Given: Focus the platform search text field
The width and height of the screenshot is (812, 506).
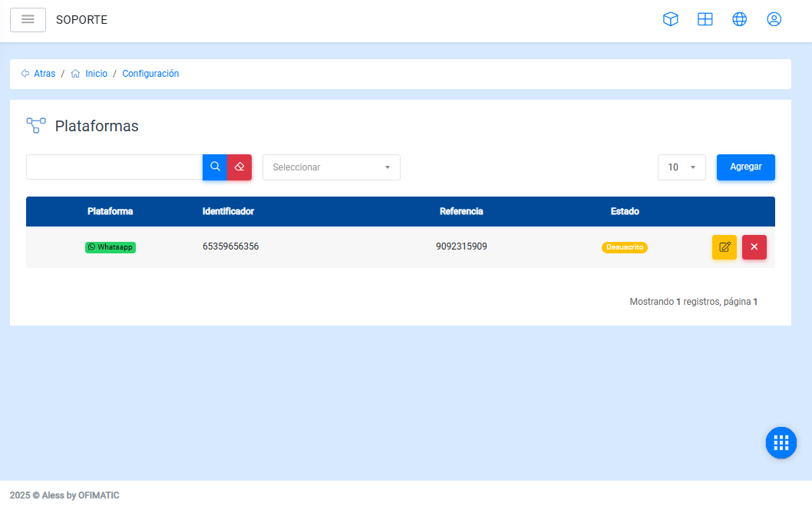Looking at the screenshot, I should click(114, 167).
